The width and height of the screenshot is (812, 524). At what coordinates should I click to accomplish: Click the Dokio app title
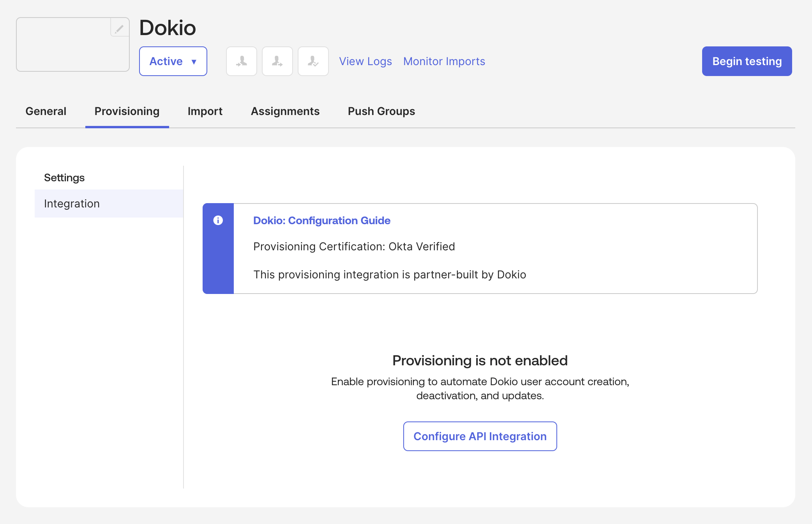(x=168, y=28)
